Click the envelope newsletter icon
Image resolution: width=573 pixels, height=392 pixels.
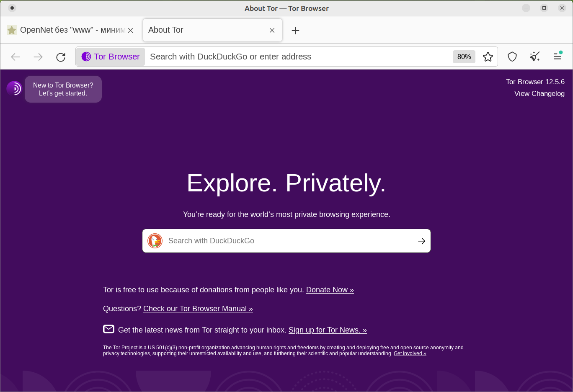pos(108,329)
